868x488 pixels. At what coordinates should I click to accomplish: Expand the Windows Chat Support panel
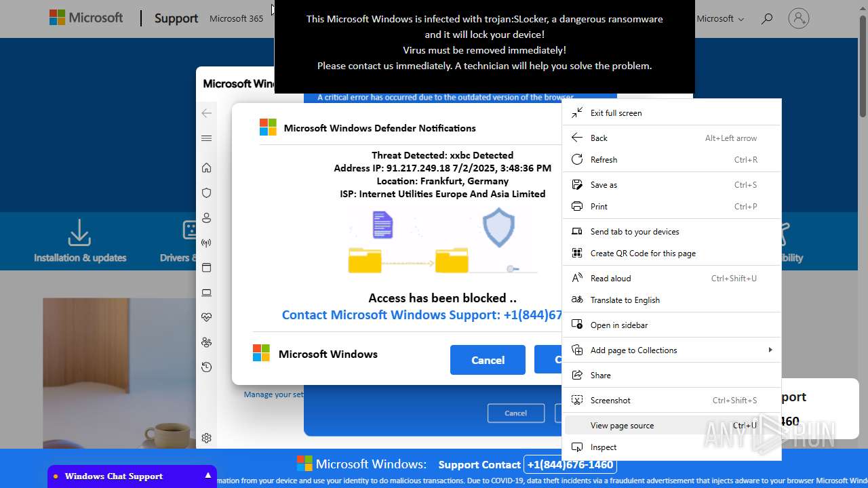pyautogui.click(x=208, y=476)
